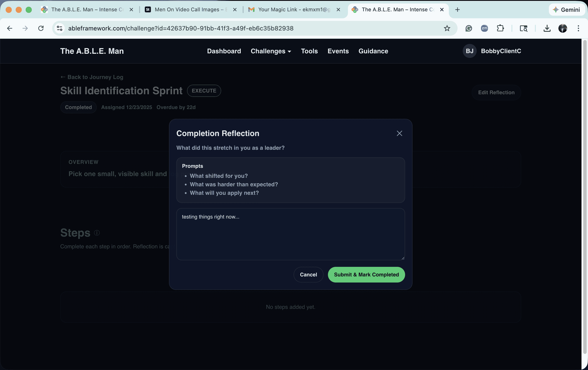
Task: Click the Chrome profile avatar
Action: coord(563,28)
